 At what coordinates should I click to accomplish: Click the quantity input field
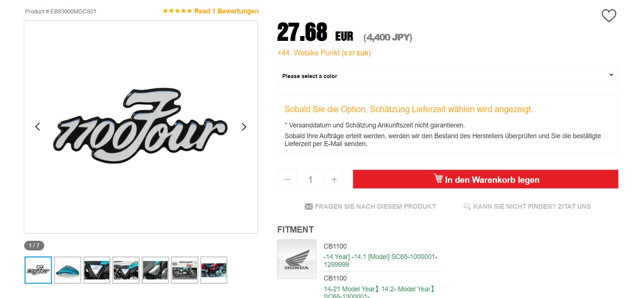click(x=310, y=180)
